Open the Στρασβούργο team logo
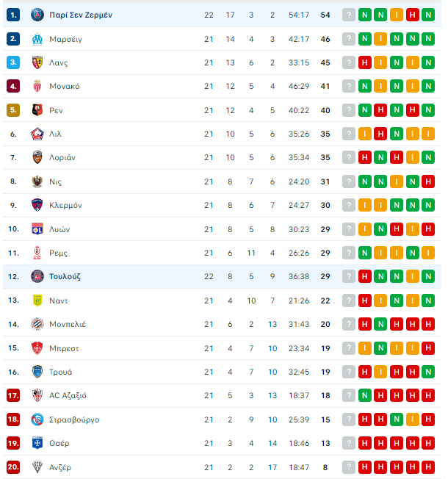448x479 pixels. (37, 419)
